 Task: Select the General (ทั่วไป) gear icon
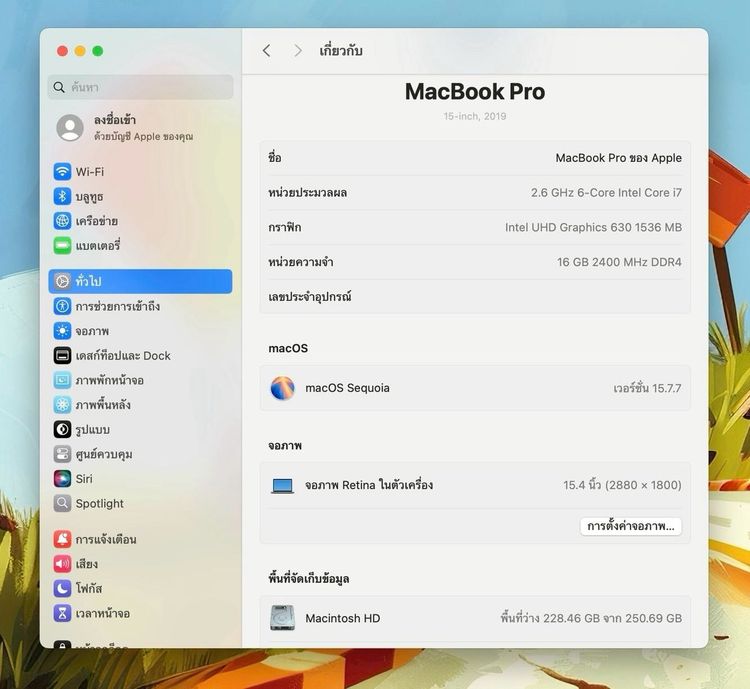[62, 281]
